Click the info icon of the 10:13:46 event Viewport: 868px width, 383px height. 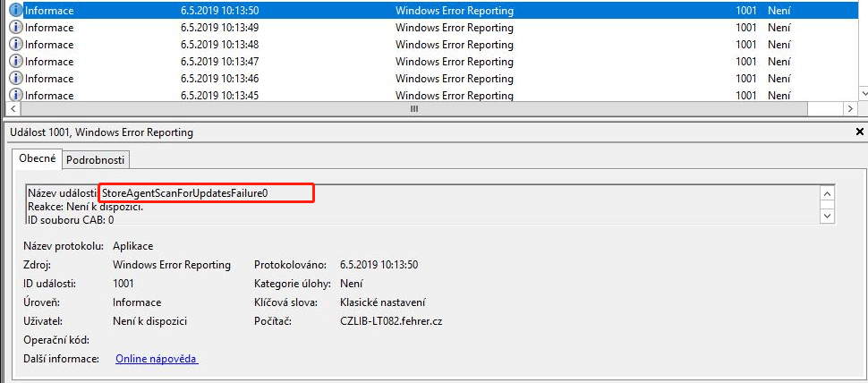(x=15, y=79)
